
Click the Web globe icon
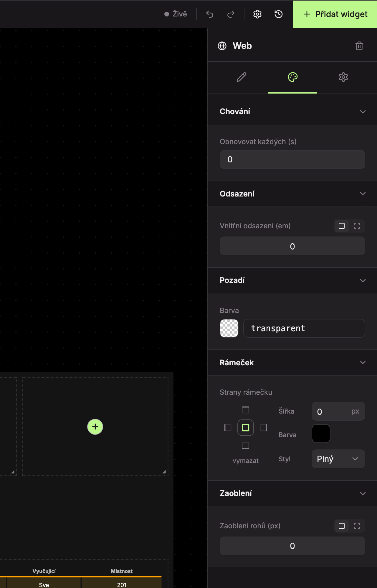coord(222,46)
